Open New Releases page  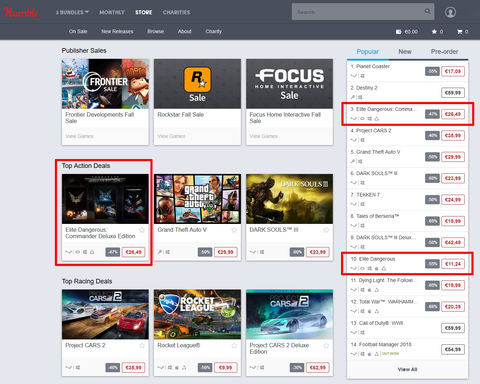pyautogui.click(x=117, y=31)
